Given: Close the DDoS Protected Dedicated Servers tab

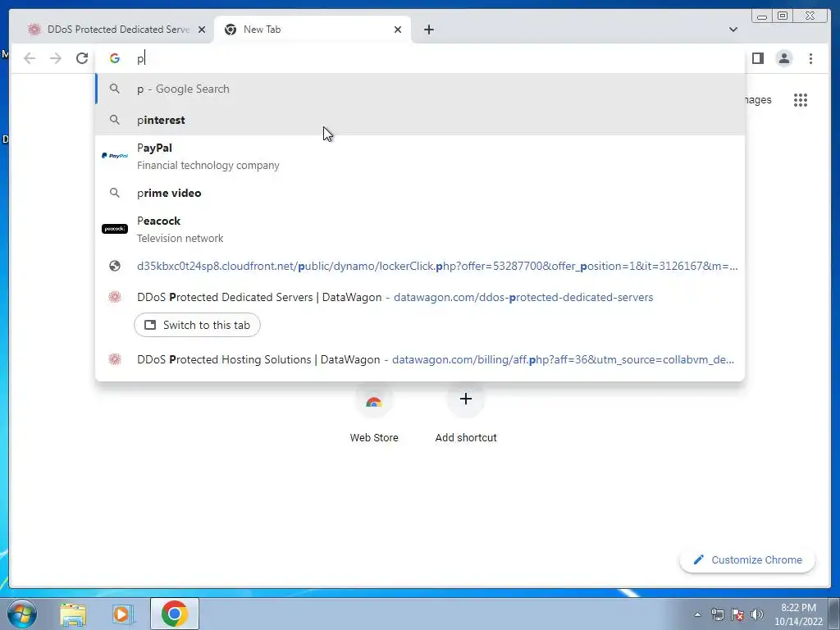Looking at the screenshot, I should 202,30.
